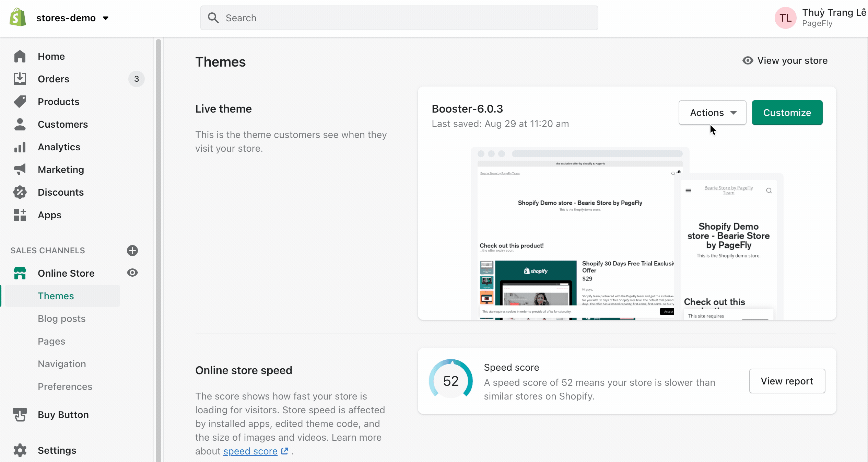The height and width of the screenshot is (462, 868).
Task: Focus the Search input field
Action: (x=399, y=18)
